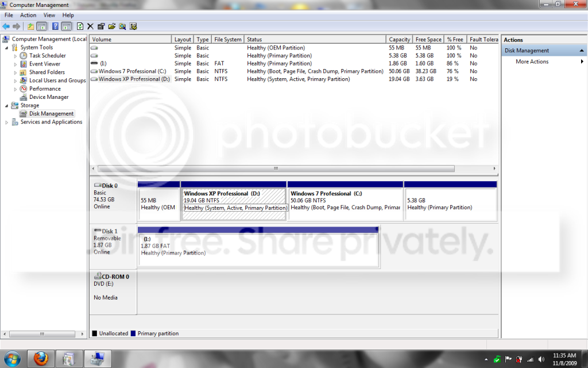This screenshot has height=368, width=588.
Task: Click the open folder icon in toolbar
Action: coord(111,26)
